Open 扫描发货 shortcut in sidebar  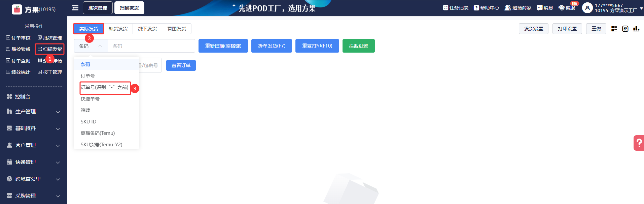tap(50, 49)
